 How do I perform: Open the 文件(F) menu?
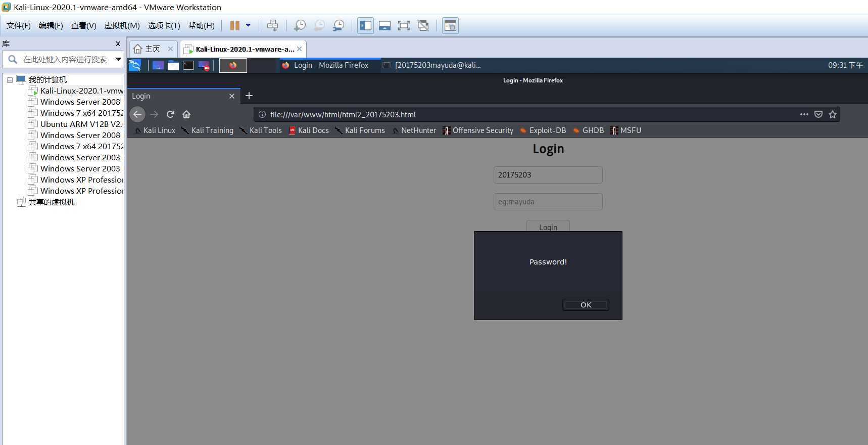(19, 26)
